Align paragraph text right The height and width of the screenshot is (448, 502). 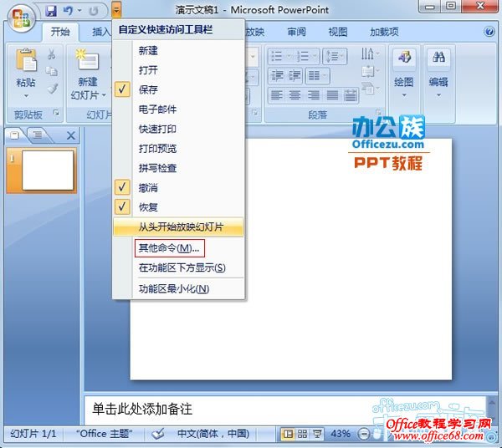[x=313, y=95]
